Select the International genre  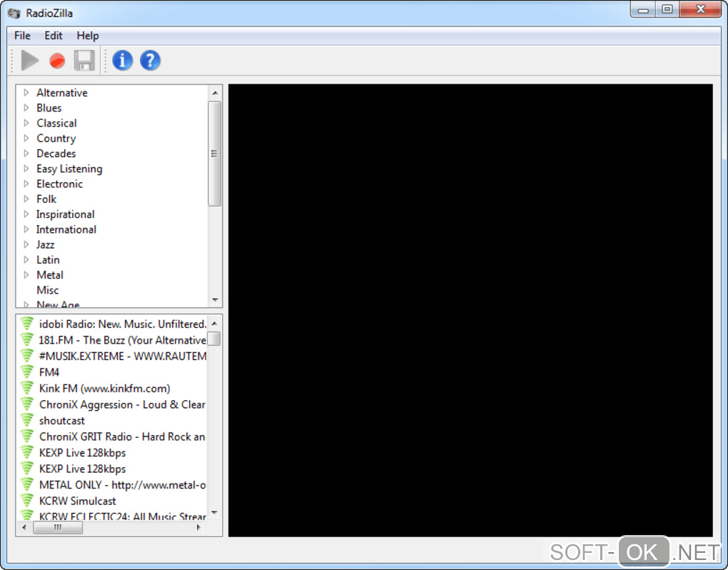click(x=66, y=229)
